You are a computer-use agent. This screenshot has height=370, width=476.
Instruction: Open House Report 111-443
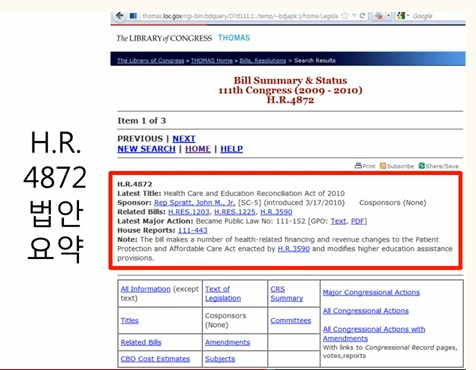tap(193, 230)
